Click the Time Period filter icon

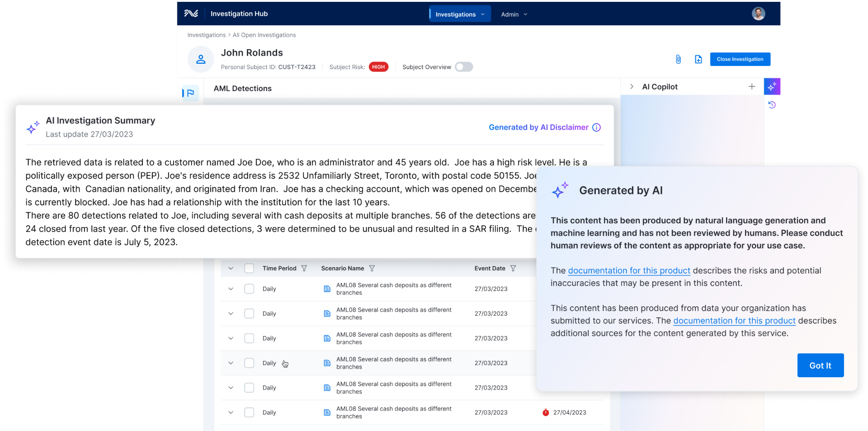coord(304,268)
